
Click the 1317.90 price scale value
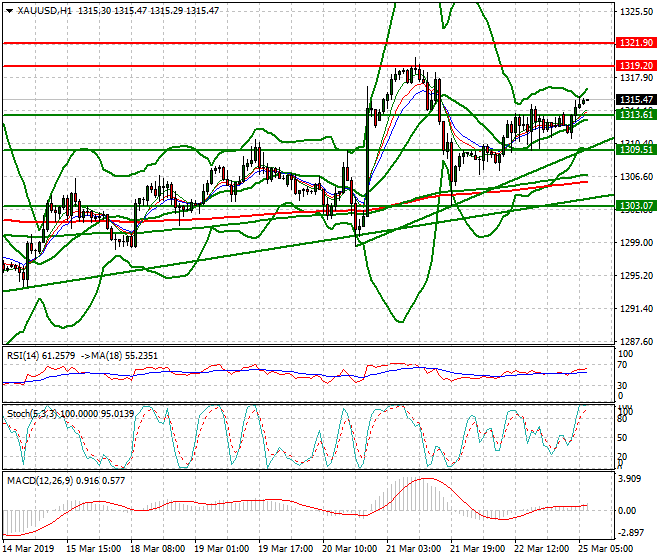click(637, 77)
